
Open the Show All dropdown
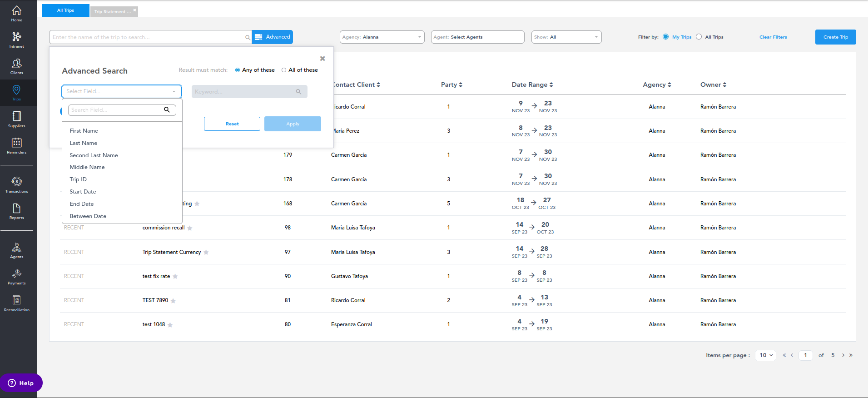[566, 37]
